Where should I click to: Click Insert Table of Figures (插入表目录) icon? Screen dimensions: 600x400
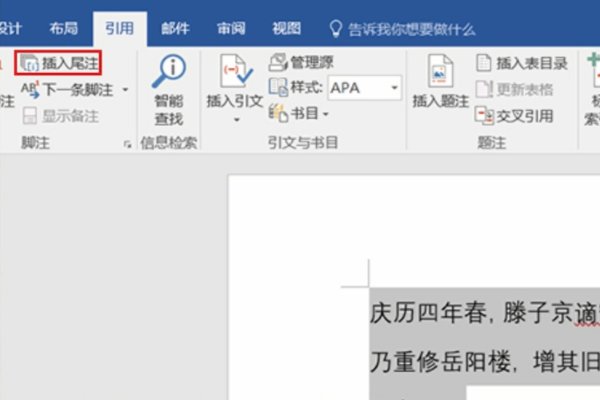484,63
